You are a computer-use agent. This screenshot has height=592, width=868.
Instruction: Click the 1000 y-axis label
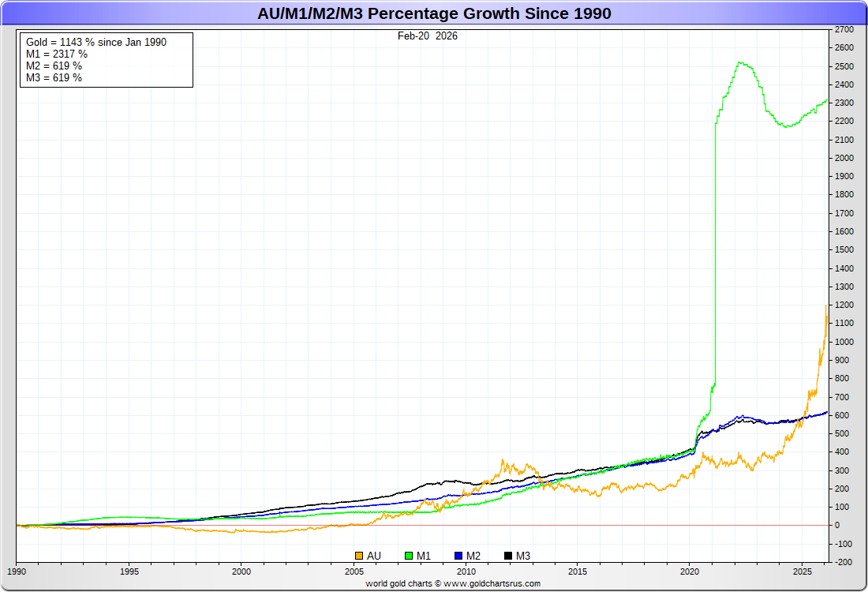click(844, 342)
